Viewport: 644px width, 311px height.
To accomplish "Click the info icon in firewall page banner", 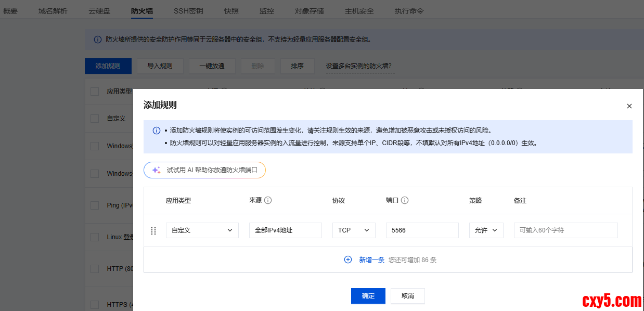I will 97,40.
